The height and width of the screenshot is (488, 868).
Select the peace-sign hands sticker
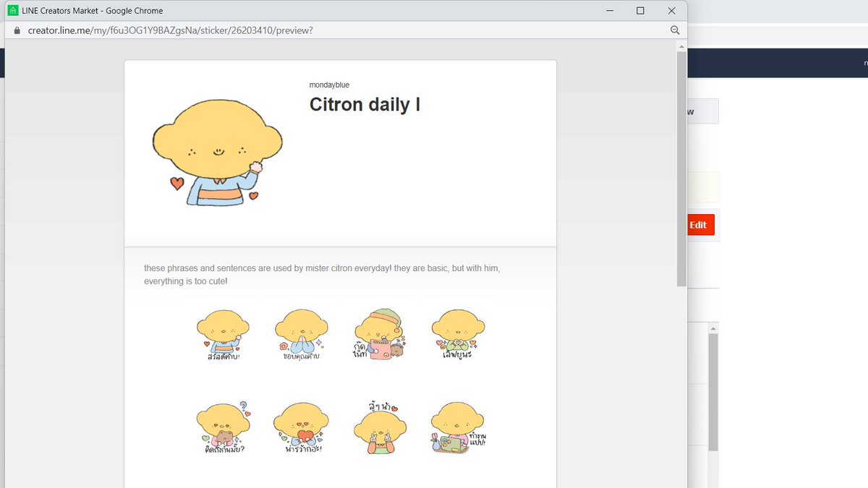[380, 427]
